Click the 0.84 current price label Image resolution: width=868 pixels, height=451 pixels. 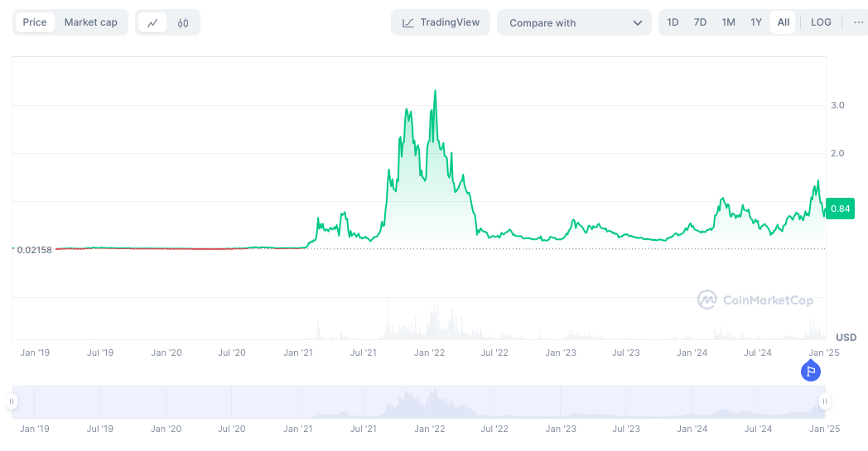[840, 209]
